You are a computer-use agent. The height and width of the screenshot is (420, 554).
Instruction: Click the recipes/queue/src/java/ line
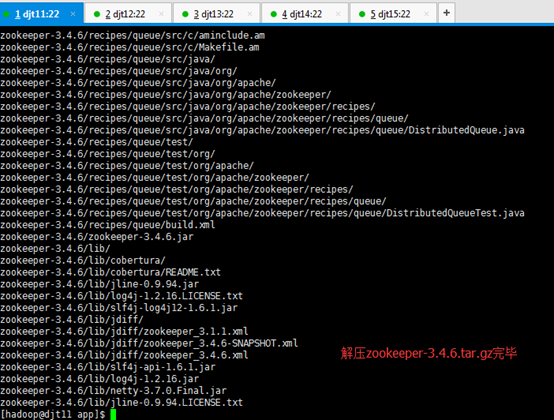(107, 59)
